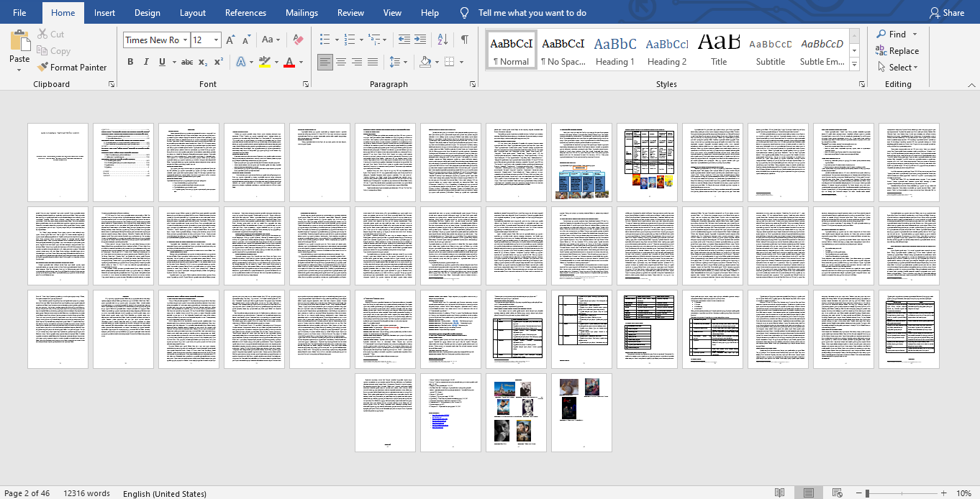Open the Insert ribbon tab
The width and height of the screenshot is (980, 499).
[104, 13]
